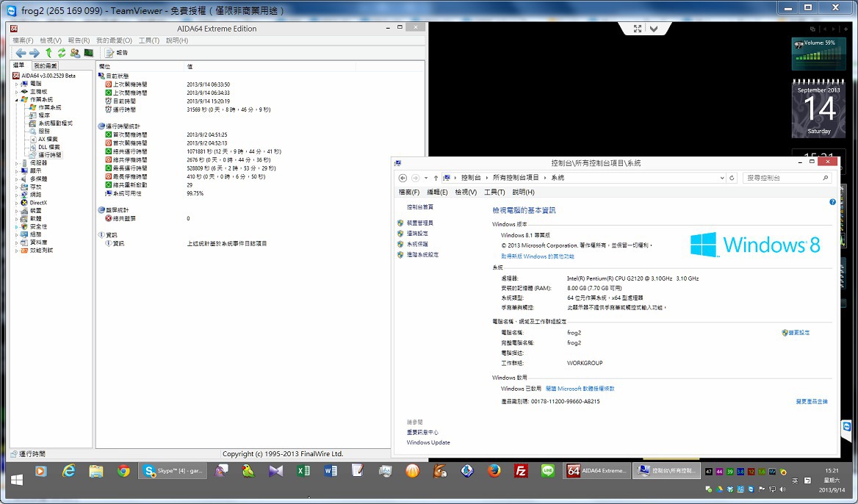Open AIDA64's 說明(H) menu
The height and width of the screenshot is (504, 858).
(x=177, y=40)
